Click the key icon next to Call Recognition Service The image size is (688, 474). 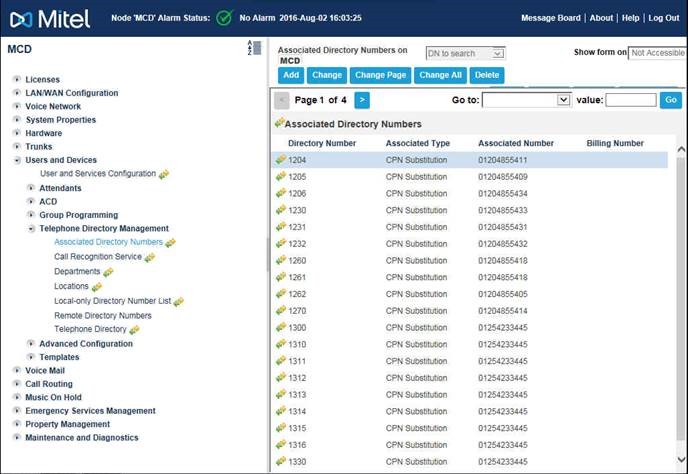tap(150, 257)
